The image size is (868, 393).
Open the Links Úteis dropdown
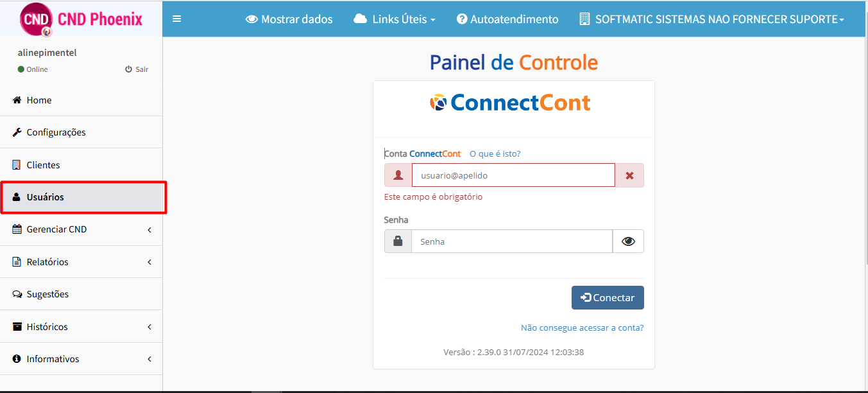(x=395, y=19)
